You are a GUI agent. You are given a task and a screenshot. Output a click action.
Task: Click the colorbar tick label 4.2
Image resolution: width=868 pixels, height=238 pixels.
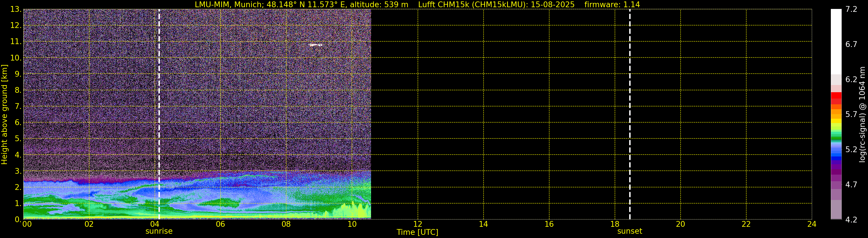click(x=851, y=220)
